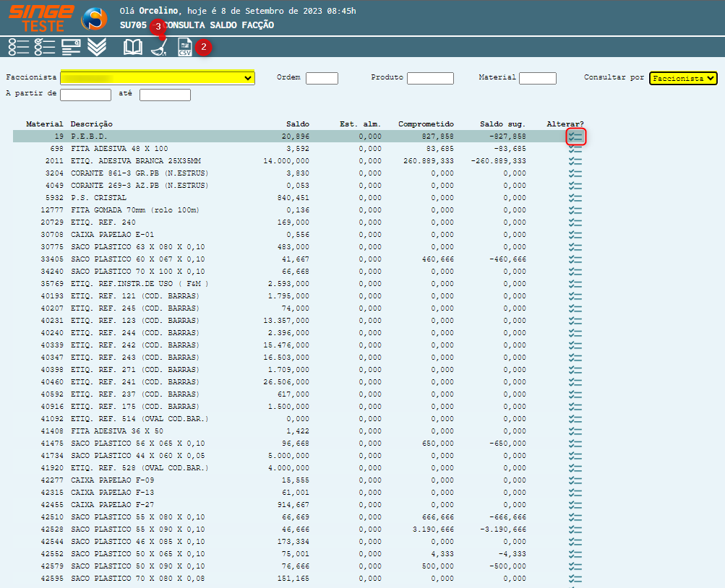Open the search form icon in the toolbar
The height and width of the screenshot is (588, 725).
point(72,47)
